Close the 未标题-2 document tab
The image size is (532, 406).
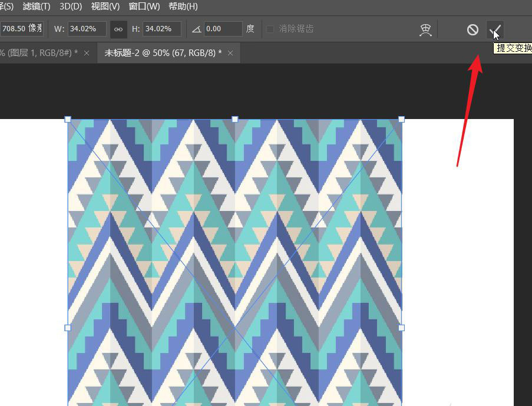click(x=230, y=53)
